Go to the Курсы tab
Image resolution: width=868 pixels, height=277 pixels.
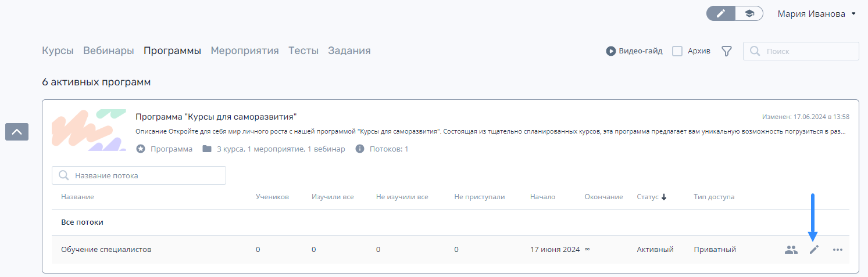(58, 51)
